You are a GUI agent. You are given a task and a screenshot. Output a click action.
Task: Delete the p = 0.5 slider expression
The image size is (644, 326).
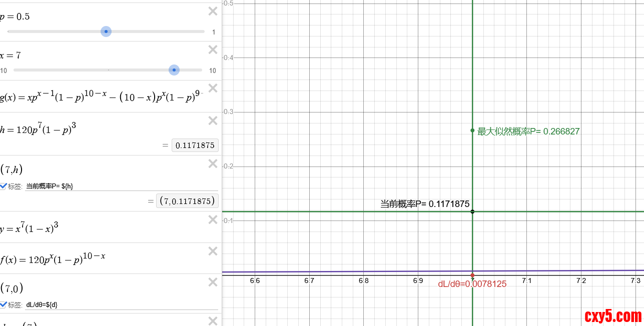[x=213, y=11]
